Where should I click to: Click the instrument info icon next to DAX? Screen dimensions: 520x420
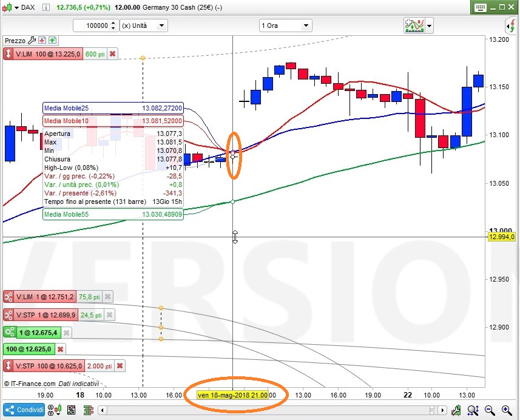coord(46,7)
